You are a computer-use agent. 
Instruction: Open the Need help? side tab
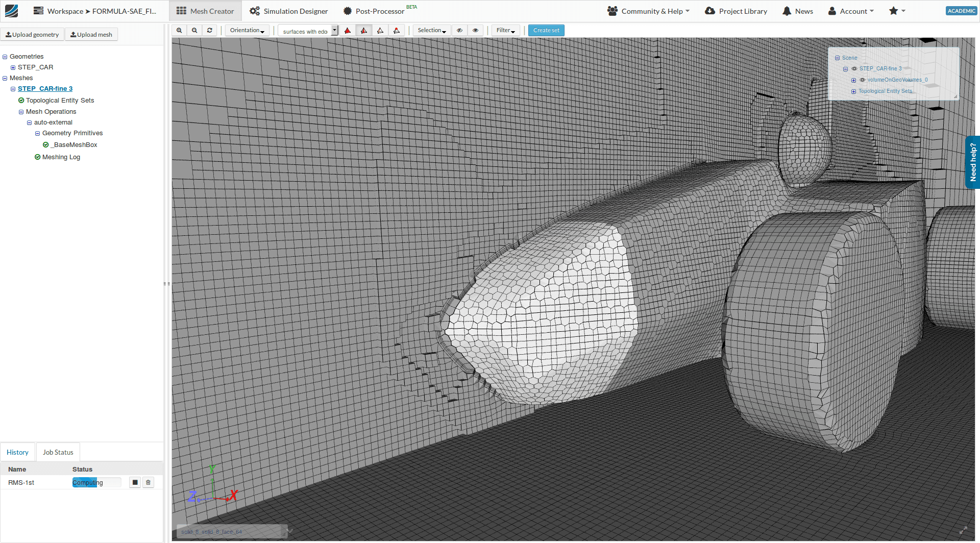973,162
